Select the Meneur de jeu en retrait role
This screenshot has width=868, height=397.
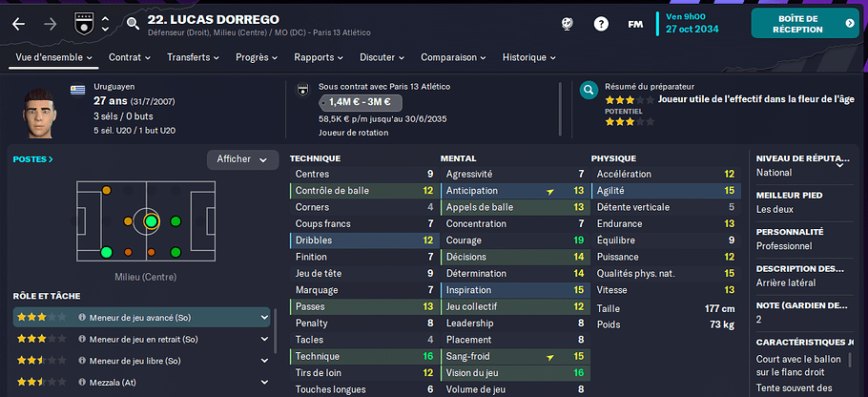142,339
